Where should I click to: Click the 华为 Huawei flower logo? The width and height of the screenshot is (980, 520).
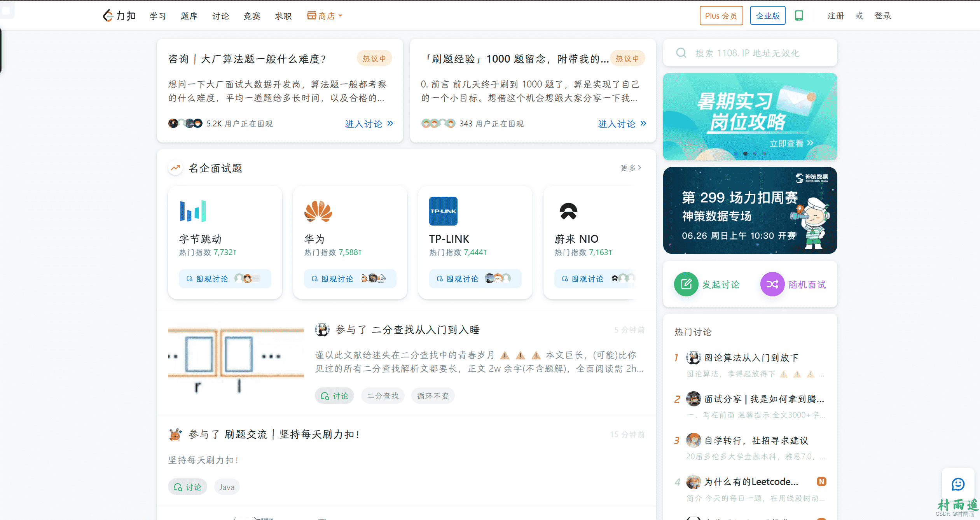pos(318,211)
